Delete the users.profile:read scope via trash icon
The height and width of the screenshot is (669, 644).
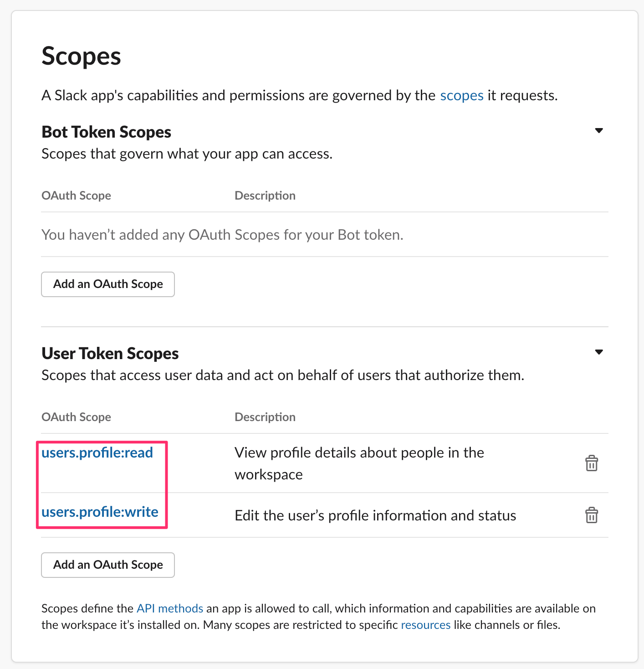click(x=592, y=463)
